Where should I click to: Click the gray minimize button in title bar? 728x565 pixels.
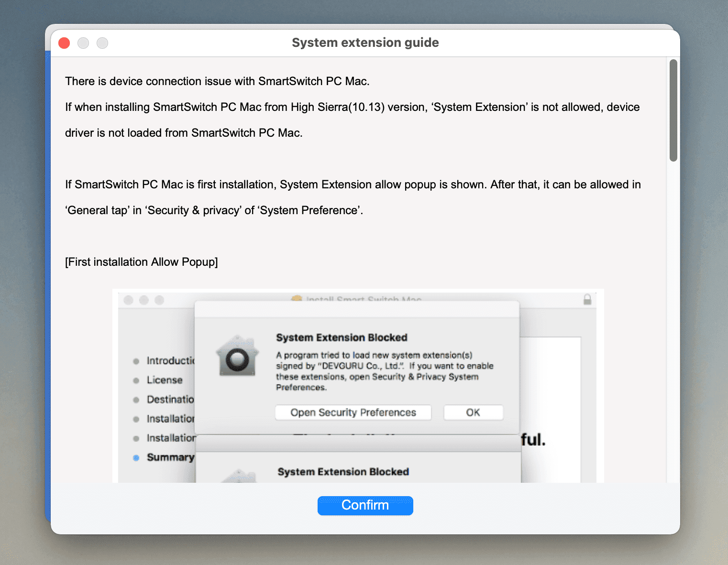click(x=83, y=43)
